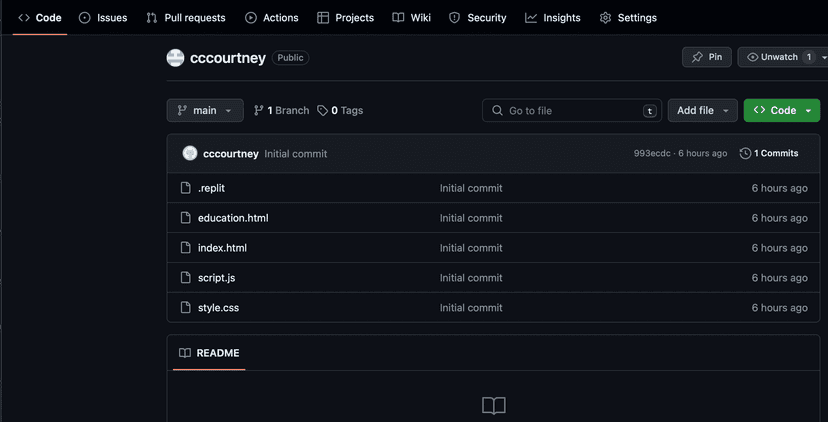Click the repository owner avatar icon
Image resolution: width=828 pixels, height=422 pixels.
(x=176, y=58)
